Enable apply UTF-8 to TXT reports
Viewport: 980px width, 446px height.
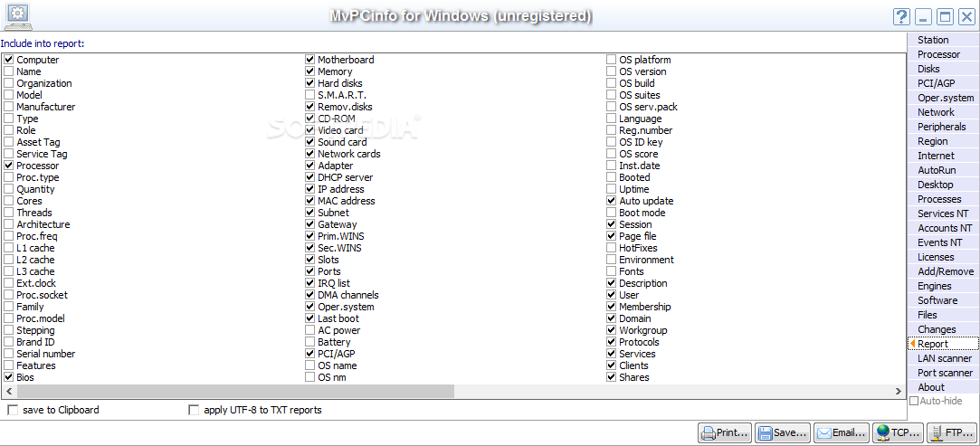tap(194, 411)
